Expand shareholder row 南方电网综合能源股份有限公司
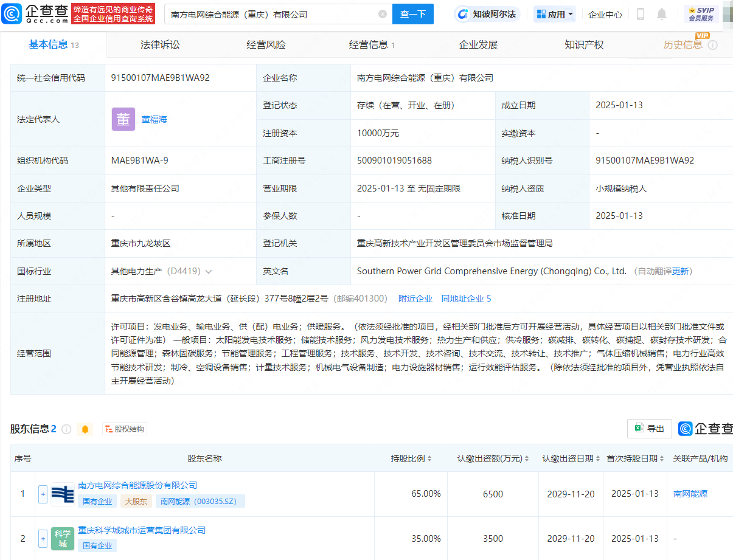Viewport: 733px width, 560px height. [43, 494]
